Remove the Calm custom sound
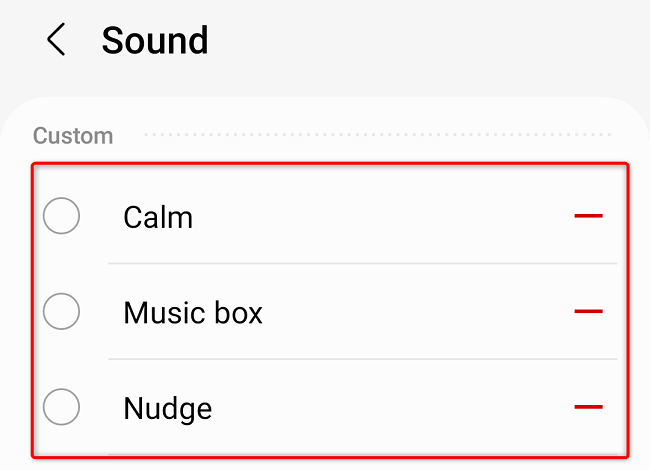Screen dimensions: 650x470 pyautogui.click(x=589, y=216)
